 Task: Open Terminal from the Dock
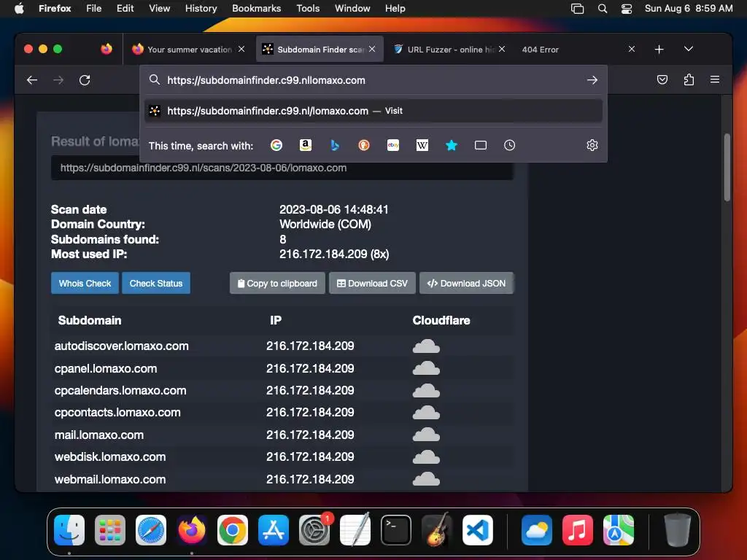(x=395, y=530)
